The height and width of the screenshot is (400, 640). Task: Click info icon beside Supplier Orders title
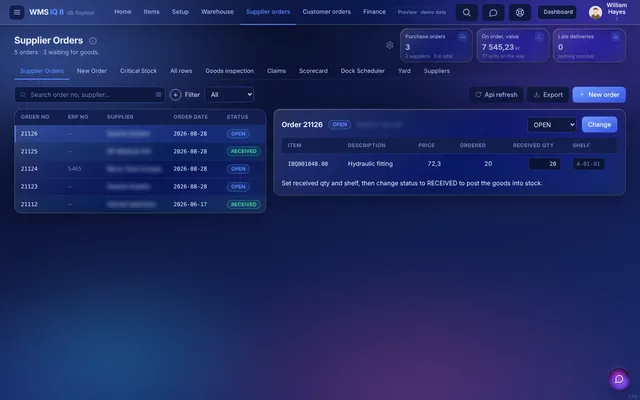93,40
